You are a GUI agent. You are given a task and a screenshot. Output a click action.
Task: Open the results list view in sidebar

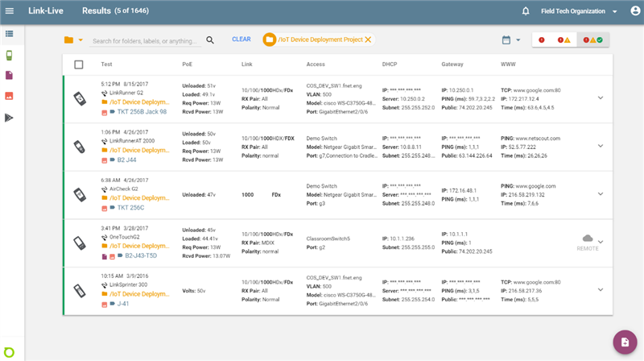click(x=10, y=34)
